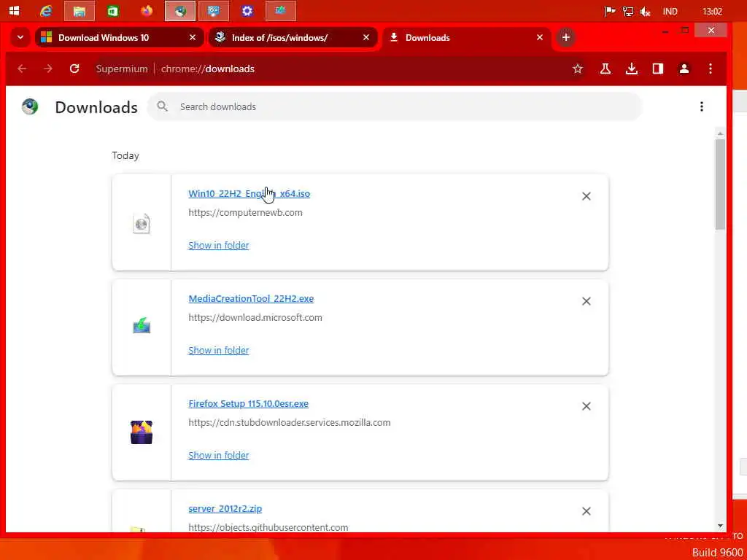This screenshot has width=747, height=560.
Task: Remove Win10_22H2 iso from the list
Action: coord(586,196)
